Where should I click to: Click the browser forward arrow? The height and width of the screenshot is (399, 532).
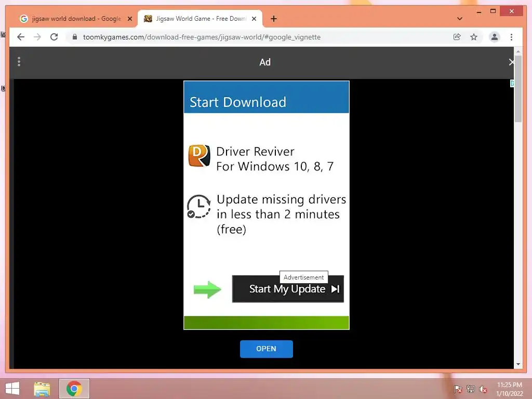coord(37,37)
